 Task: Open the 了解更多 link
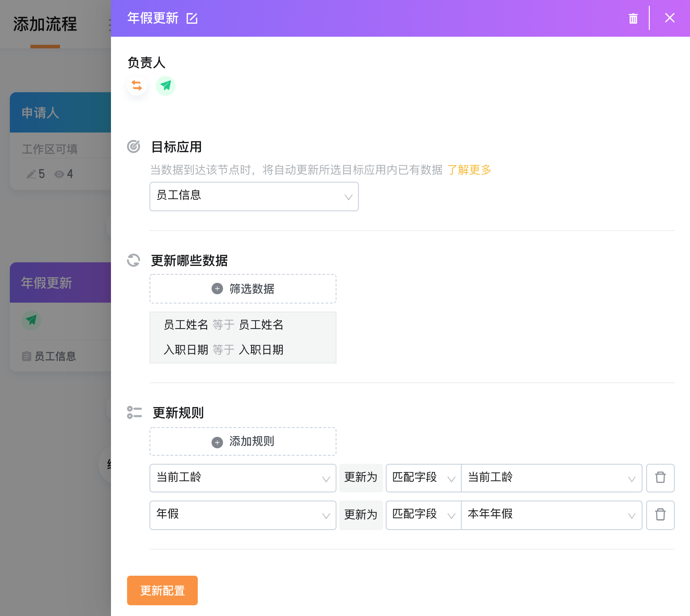(x=469, y=170)
